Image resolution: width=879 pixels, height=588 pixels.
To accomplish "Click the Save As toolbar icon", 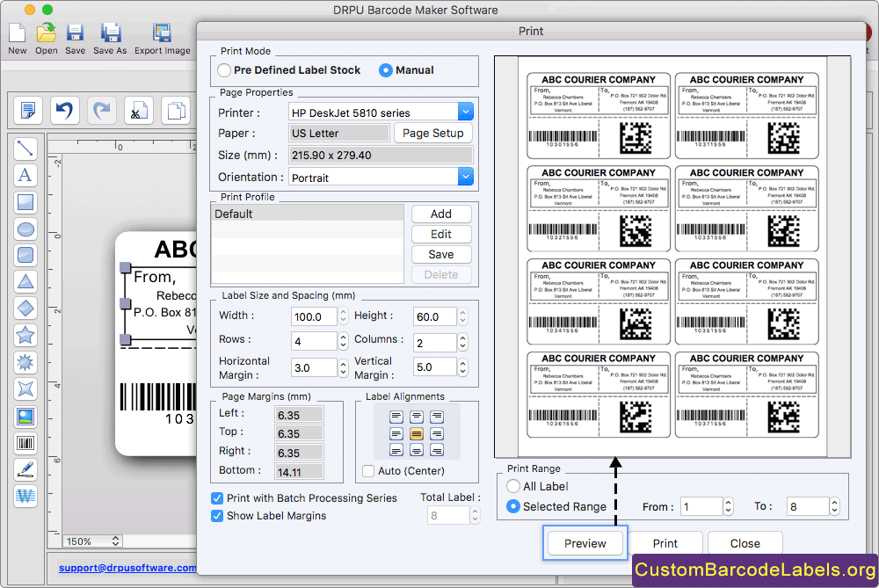I will 111,33.
